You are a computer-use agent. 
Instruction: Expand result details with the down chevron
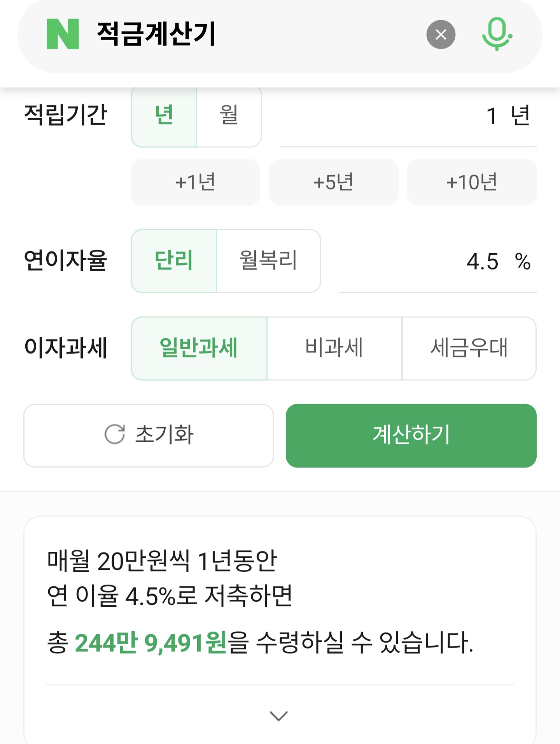pyautogui.click(x=279, y=715)
